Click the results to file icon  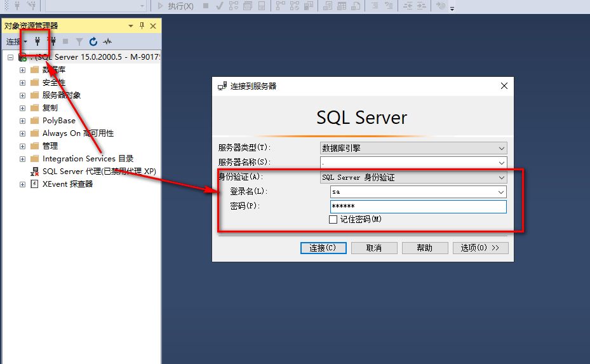point(356,6)
